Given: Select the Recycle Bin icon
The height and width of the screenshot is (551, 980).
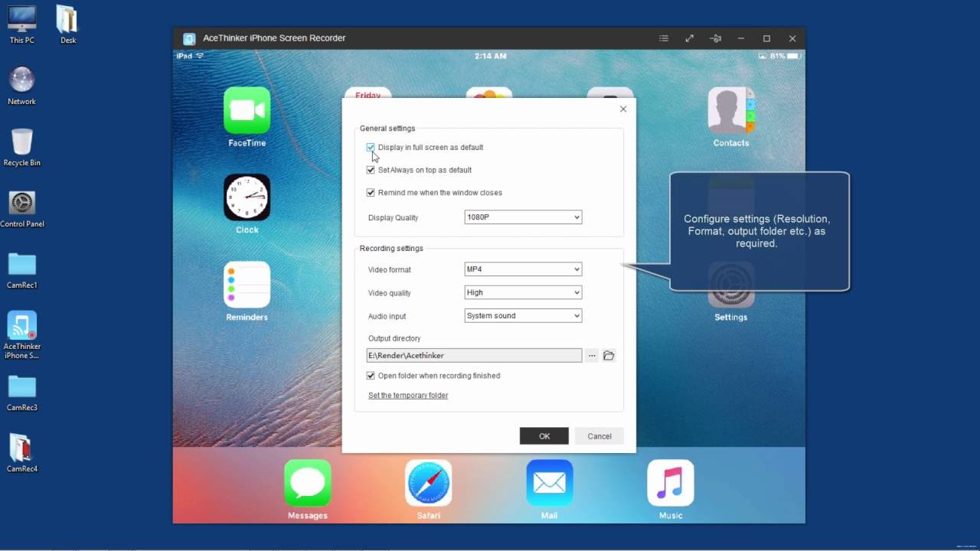Looking at the screenshot, I should click(x=21, y=147).
